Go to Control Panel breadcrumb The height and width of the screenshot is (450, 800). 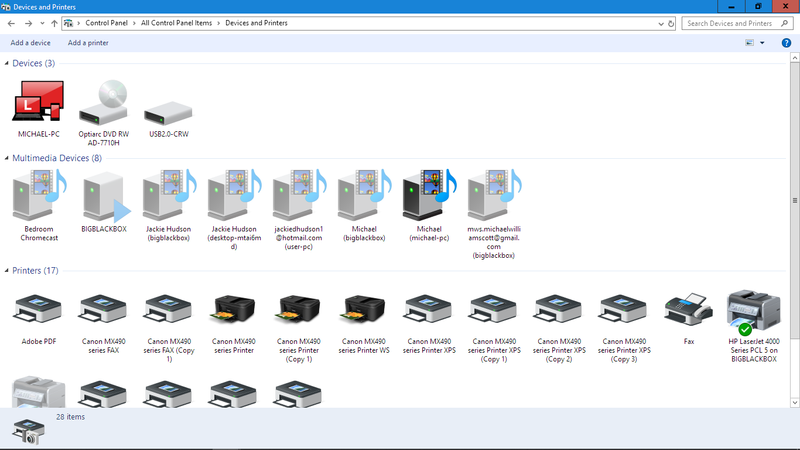click(x=106, y=23)
